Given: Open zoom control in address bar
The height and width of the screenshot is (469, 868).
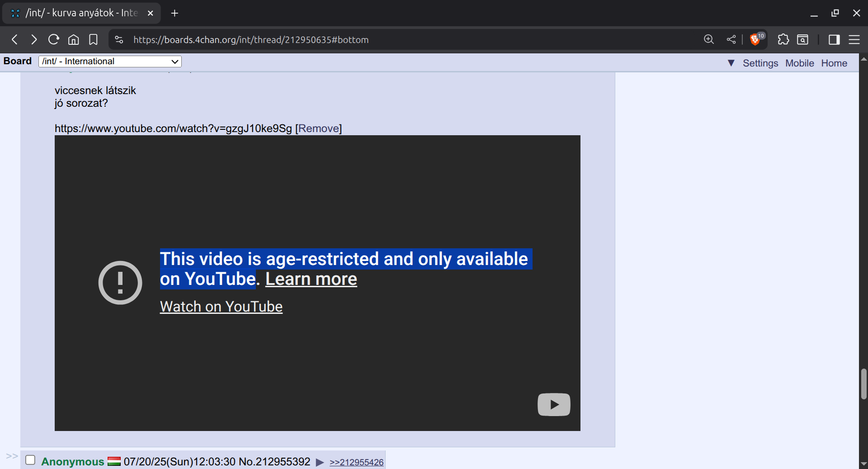Looking at the screenshot, I should click(x=709, y=40).
